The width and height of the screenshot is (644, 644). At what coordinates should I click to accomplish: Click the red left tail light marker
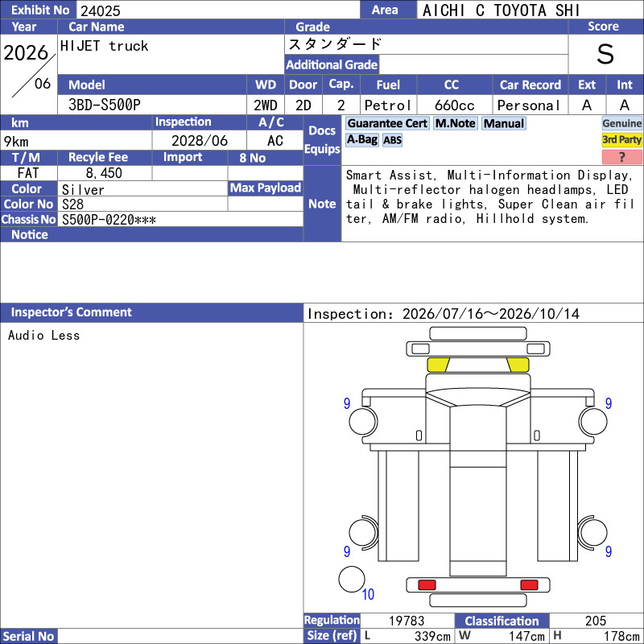[x=427, y=585]
